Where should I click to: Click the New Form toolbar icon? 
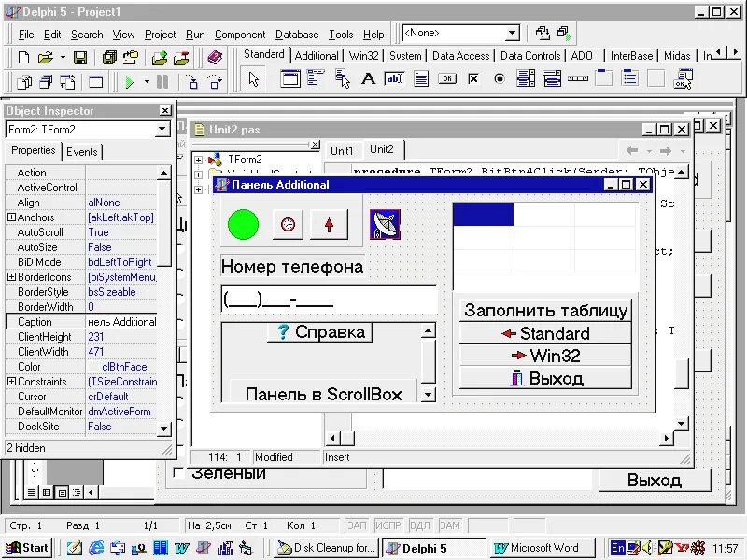(x=96, y=82)
